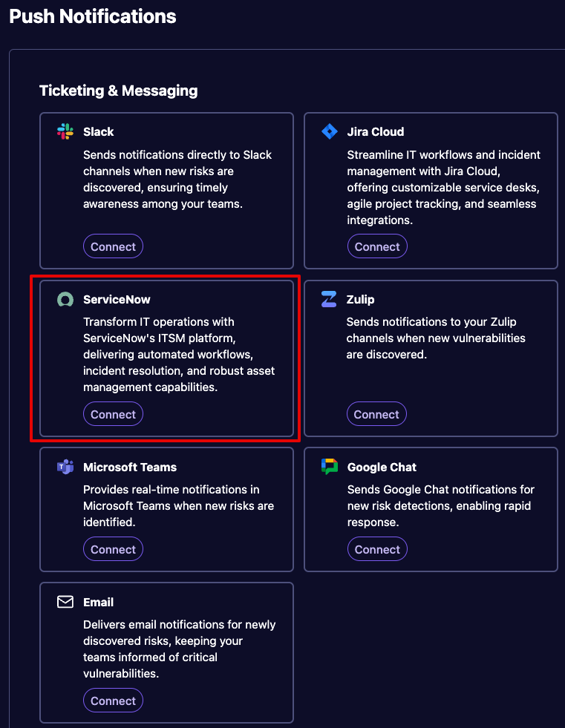Connect the Google Chat integration
This screenshot has width=565, height=728.
pyautogui.click(x=377, y=549)
